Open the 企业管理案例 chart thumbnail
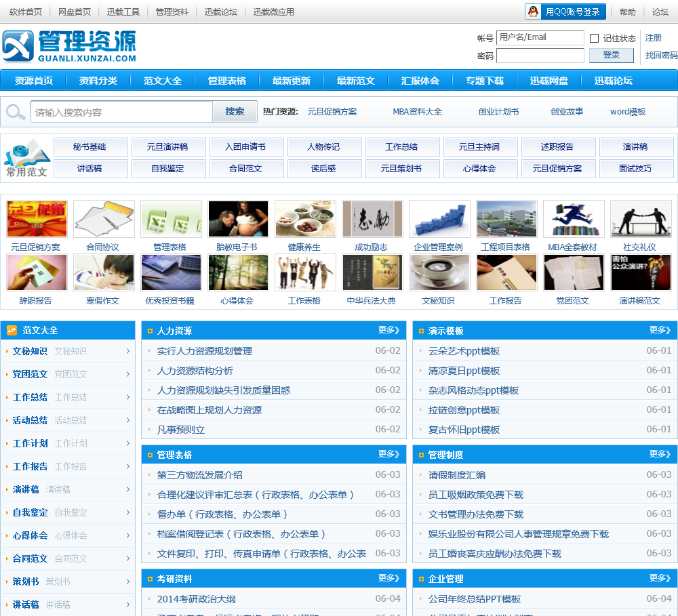The width and height of the screenshot is (678, 616). 439,219
